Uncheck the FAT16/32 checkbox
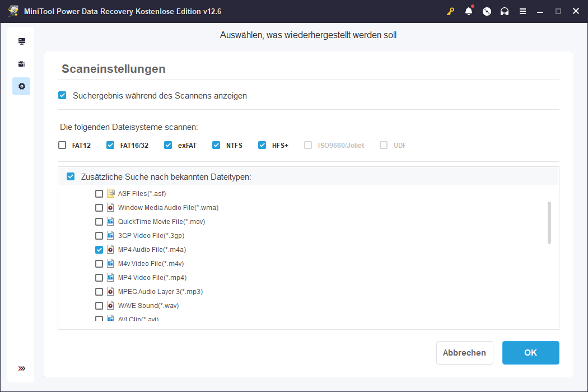 (x=110, y=145)
